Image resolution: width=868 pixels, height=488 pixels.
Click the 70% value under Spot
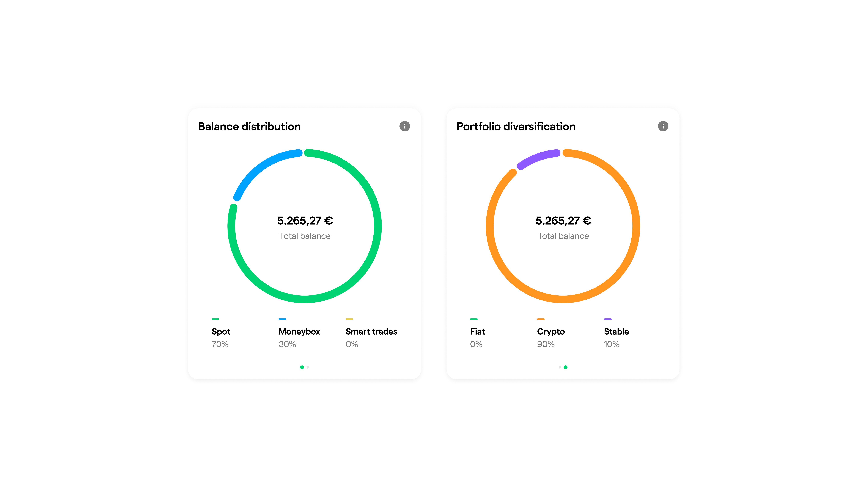[220, 344]
